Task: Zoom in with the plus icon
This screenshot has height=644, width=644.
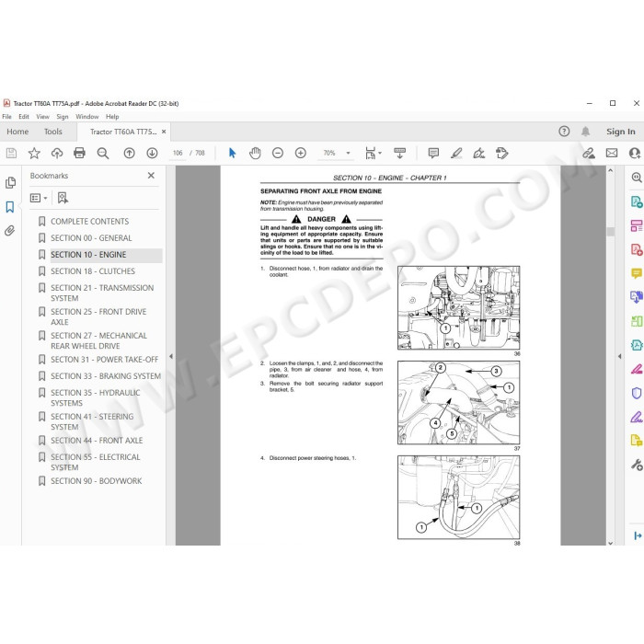Action: pyautogui.click(x=301, y=154)
